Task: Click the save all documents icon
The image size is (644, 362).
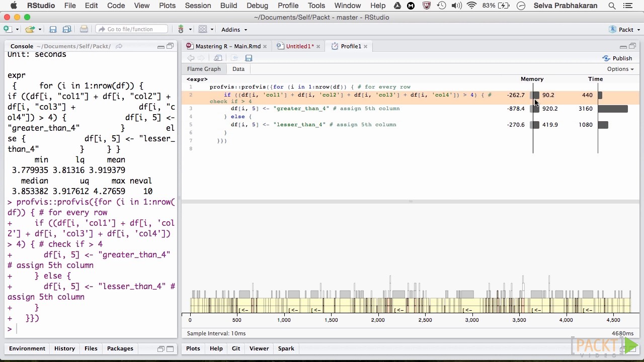Action: point(66,29)
